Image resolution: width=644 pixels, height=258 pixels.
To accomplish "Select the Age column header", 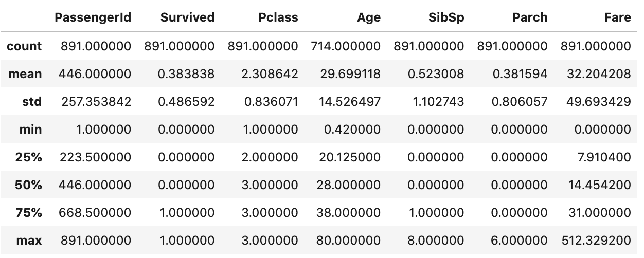I will click(x=369, y=17).
